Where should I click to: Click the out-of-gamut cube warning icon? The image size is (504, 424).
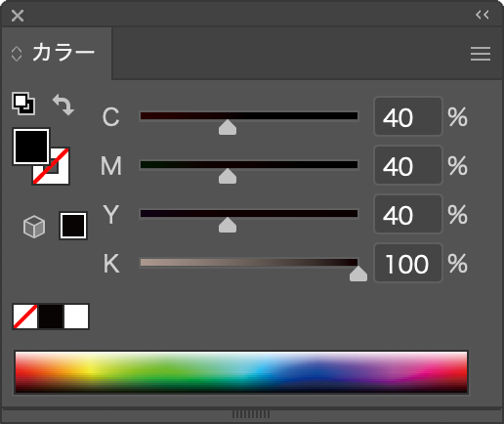click(x=34, y=227)
